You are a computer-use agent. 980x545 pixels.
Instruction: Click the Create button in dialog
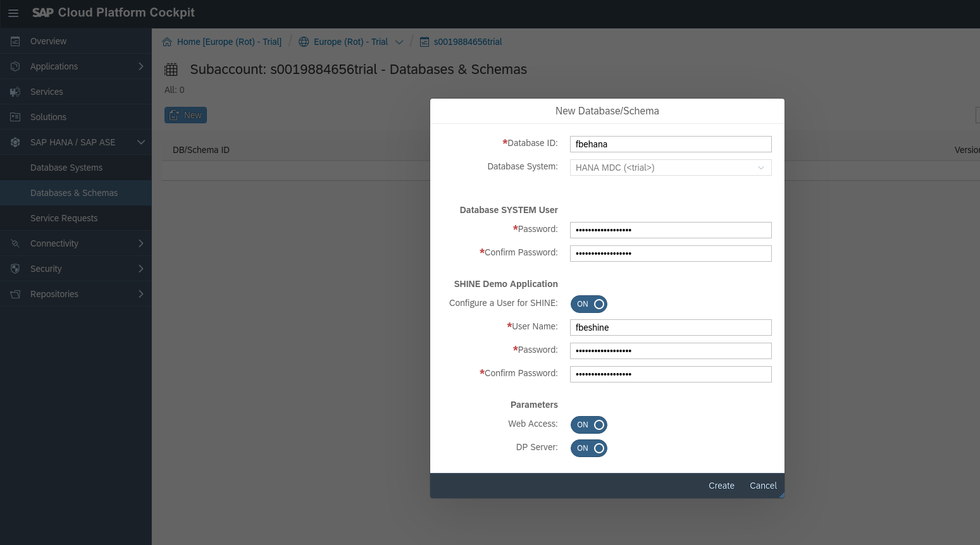(721, 486)
